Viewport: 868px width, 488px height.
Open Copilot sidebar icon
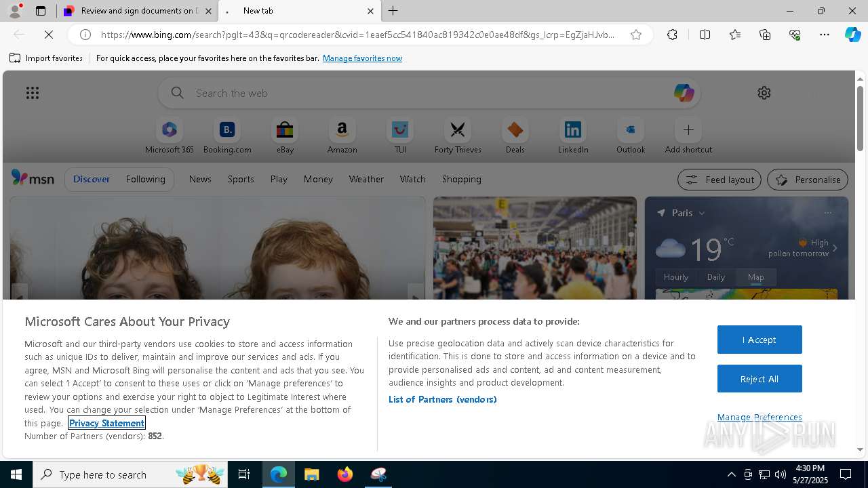pos(853,35)
